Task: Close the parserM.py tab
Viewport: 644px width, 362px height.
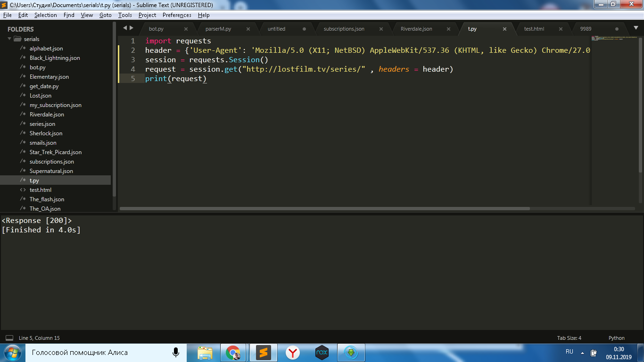Action: pos(248,29)
